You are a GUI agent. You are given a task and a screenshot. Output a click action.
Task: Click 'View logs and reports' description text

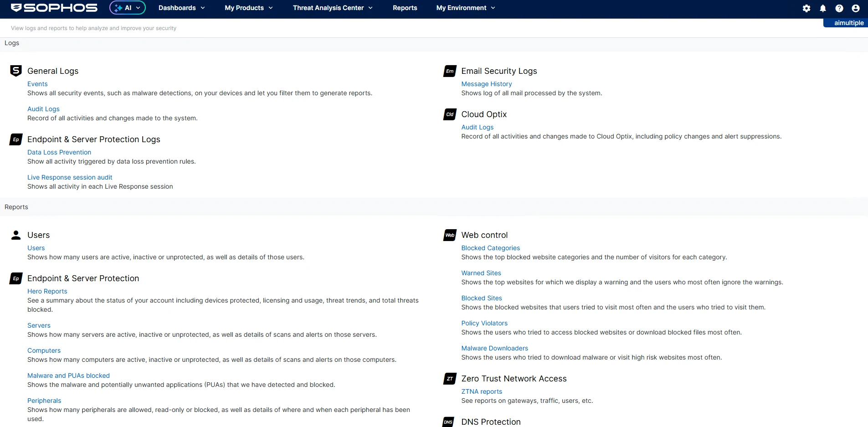(93, 28)
